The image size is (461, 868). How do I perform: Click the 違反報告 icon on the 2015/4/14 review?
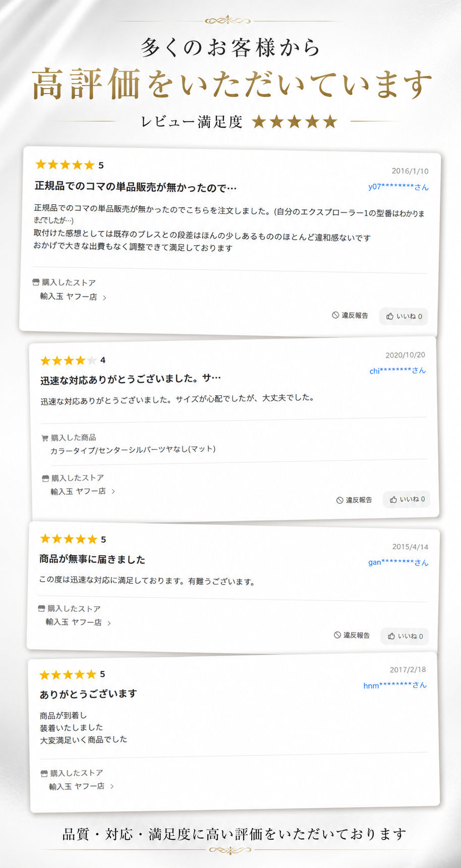pyautogui.click(x=337, y=635)
